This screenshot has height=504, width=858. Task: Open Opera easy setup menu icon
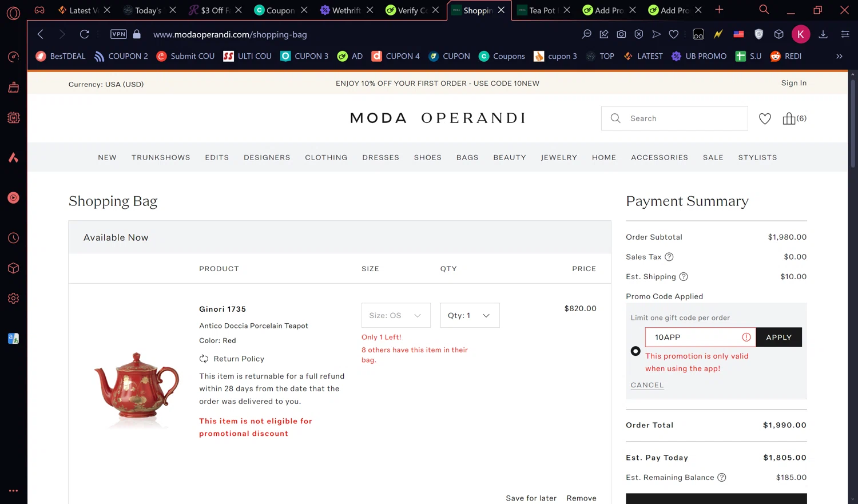[845, 34]
